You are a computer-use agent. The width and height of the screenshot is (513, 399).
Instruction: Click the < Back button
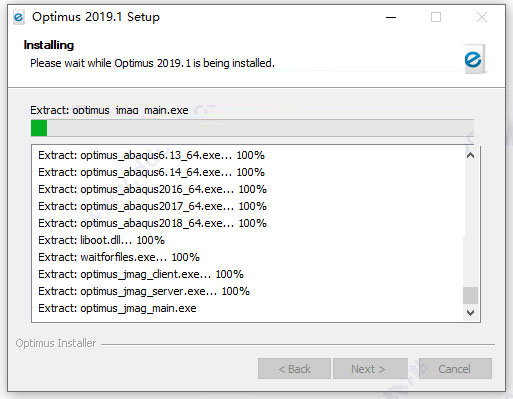(294, 369)
